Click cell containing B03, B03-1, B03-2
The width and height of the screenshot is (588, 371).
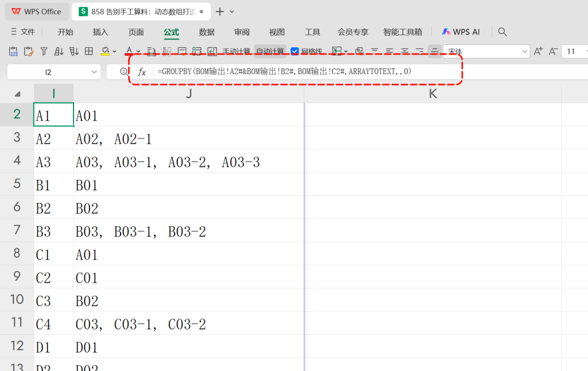point(188,231)
